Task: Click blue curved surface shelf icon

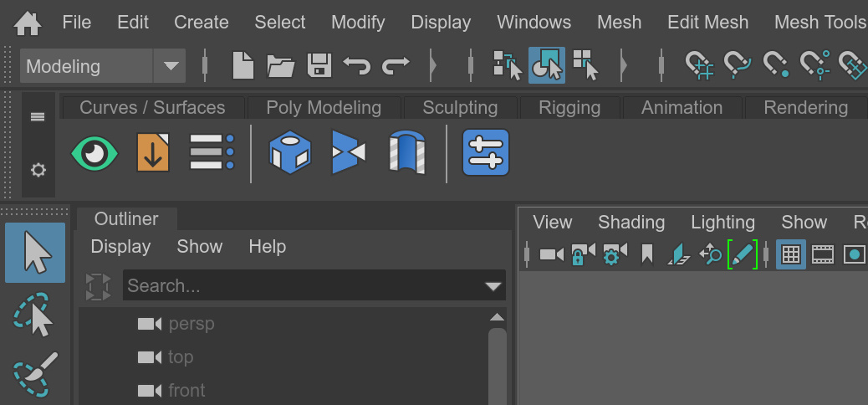Action: (x=407, y=152)
